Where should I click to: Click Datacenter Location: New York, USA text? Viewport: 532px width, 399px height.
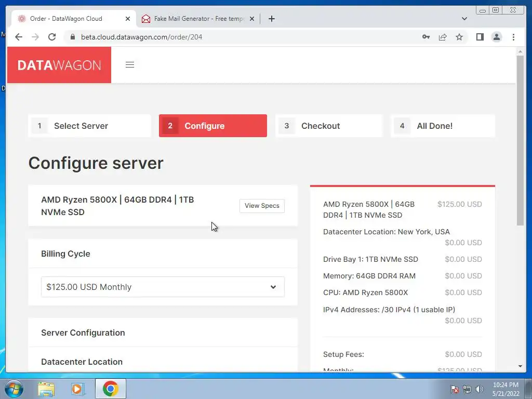click(x=387, y=232)
